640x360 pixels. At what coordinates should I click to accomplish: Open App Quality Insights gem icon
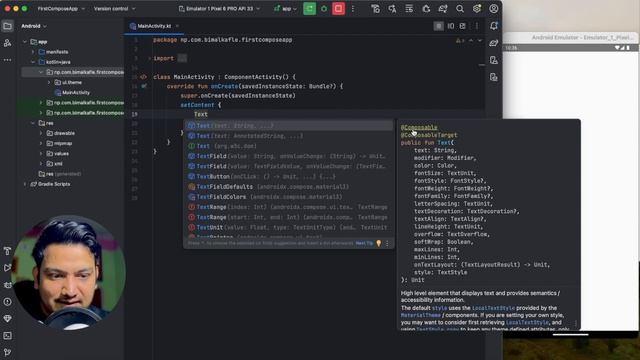click(x=7, y=319)
